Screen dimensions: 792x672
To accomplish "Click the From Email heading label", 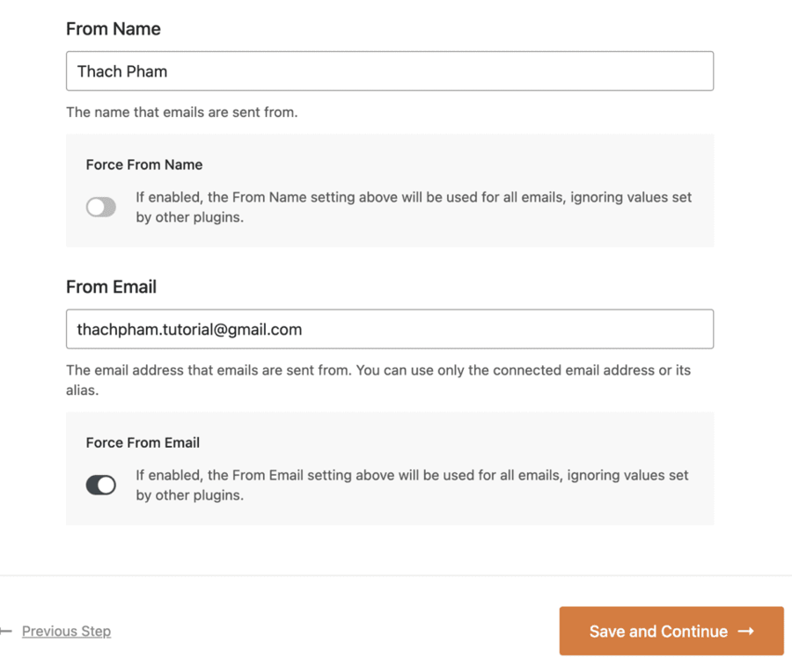I will point(111,287).
